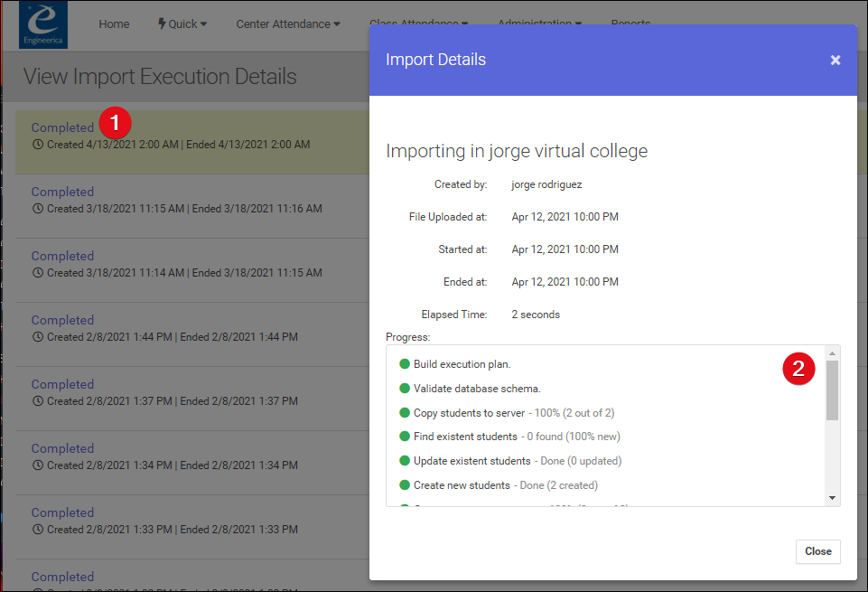Viewport: 868px width, 592px height.
Task: Close the Import Details dialog with X
Action: tap(835, 60)
